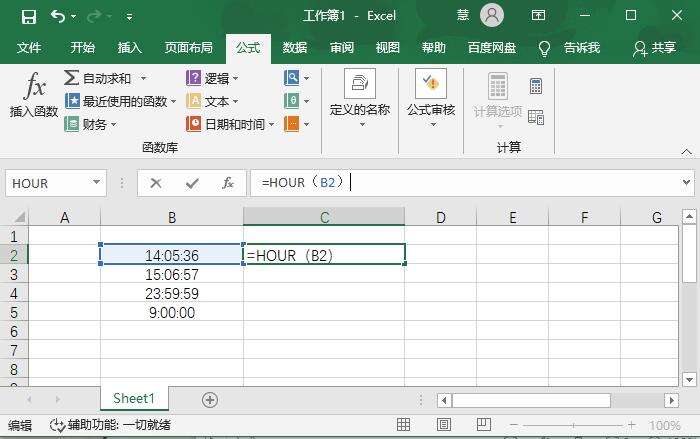The width and height of the screenshot is (700, 439).
Task: Click the zoom slider track
Action: 573,425
